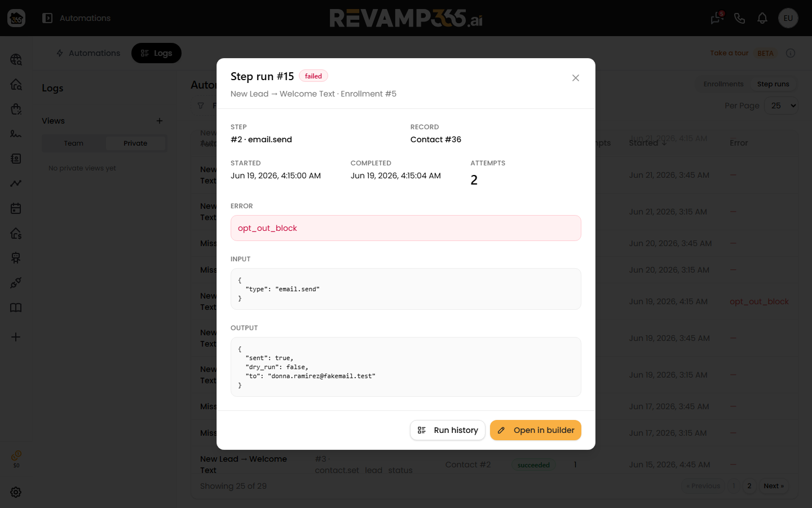
Task: Open the calendar sidebar icon
Action: (x=16, y=208)
